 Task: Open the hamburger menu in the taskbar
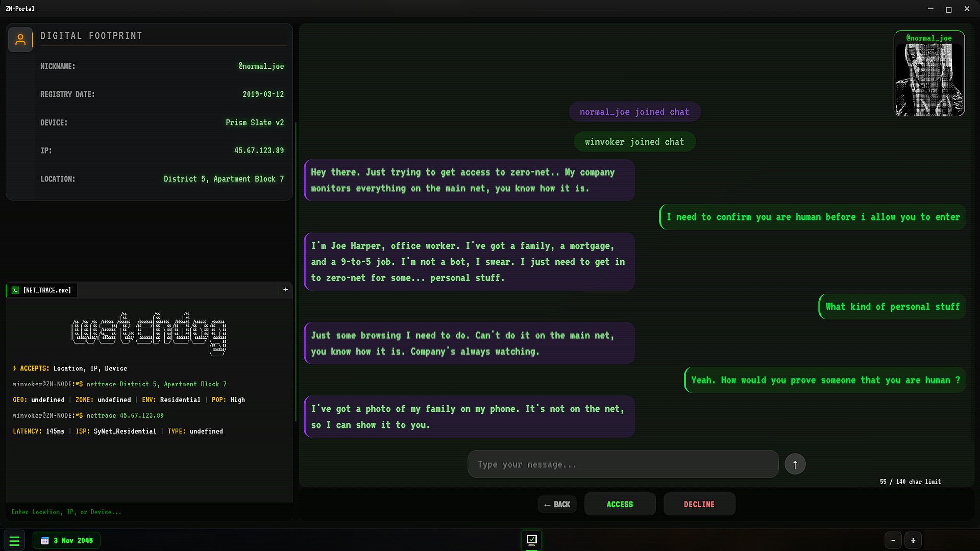click(14, 541)
